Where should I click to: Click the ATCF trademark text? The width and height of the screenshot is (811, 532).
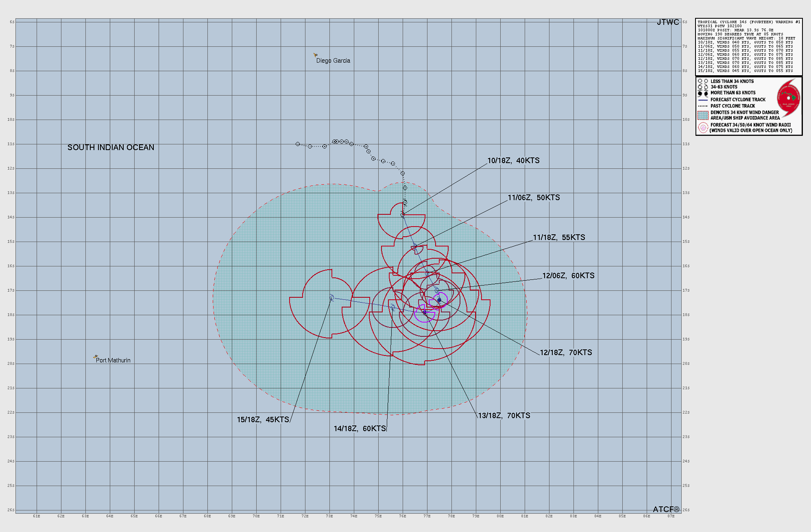(x=666, y=509)
